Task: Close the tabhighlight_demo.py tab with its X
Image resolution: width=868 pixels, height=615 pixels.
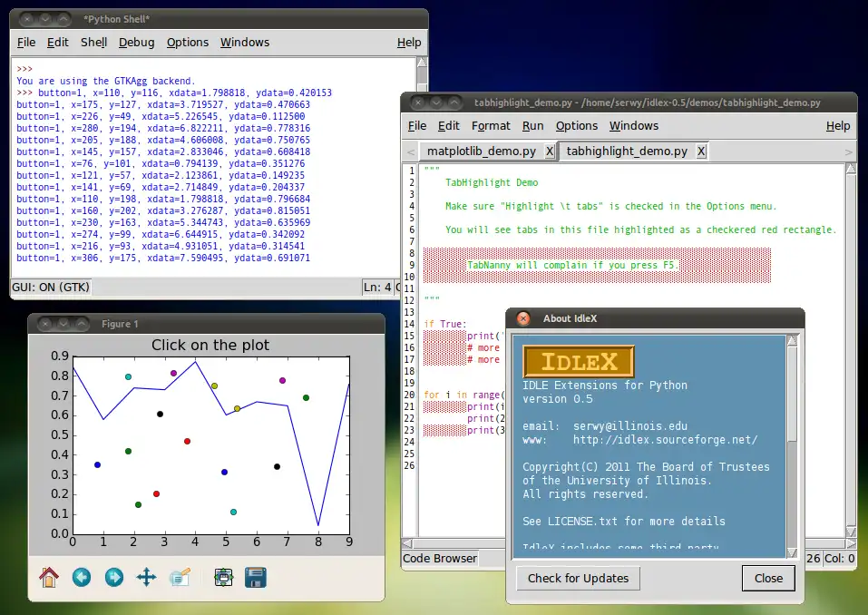Action: pos(701,151)
